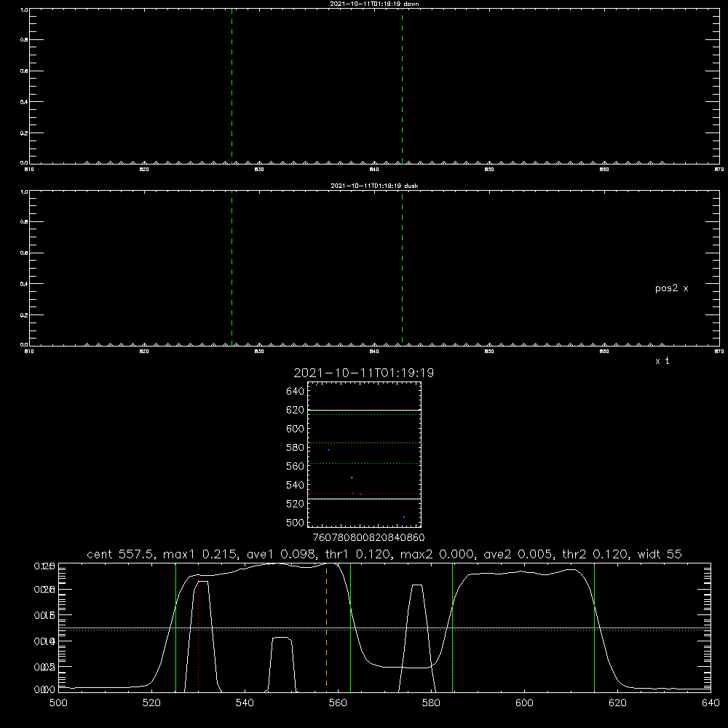Click the "540" x-axis label of bottom plot
This screenshot has width=728, height=728.
coord(245,703)
